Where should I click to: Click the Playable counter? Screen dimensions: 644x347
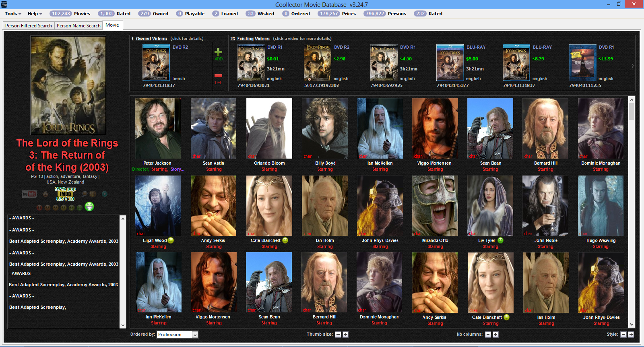click(190, 14)
